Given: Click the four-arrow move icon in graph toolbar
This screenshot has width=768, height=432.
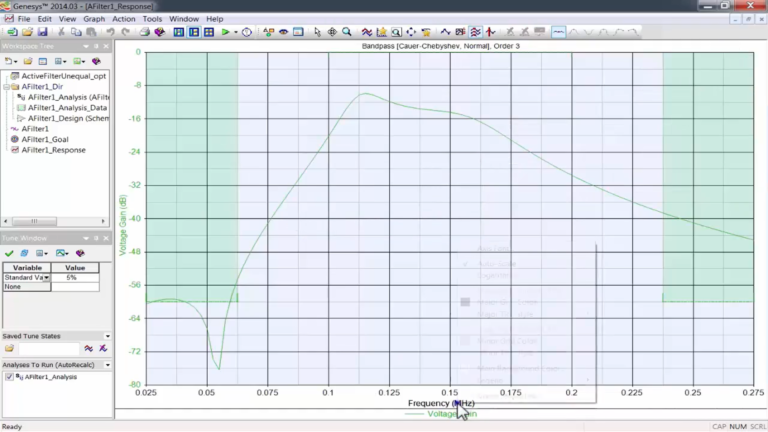Looking at the screenshot, I should pyautogui.click(x=411, y=32).
